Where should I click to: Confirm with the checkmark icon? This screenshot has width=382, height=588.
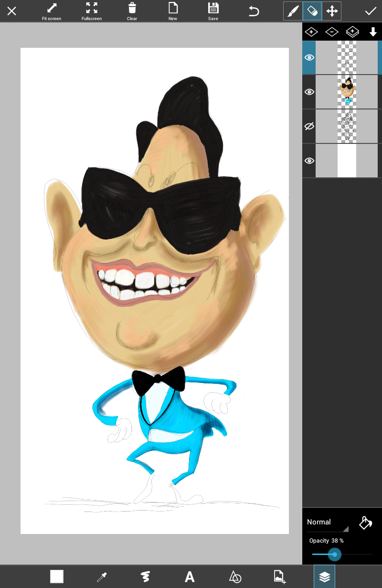point(371,11)
